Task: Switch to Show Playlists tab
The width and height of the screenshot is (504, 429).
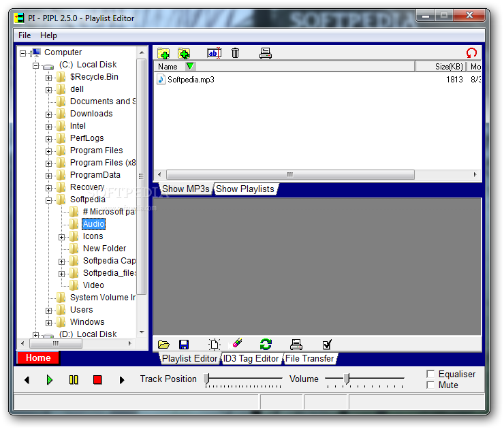Action: point(245,189)
